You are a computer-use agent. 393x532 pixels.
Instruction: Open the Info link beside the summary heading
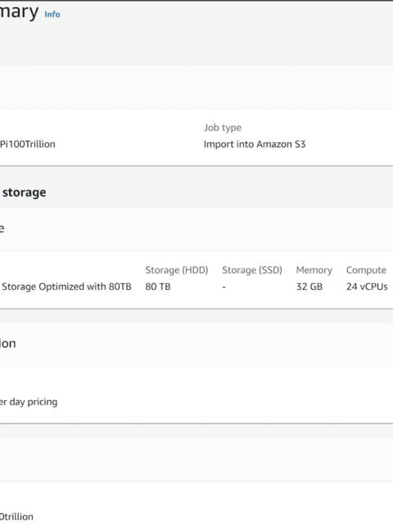52,14
